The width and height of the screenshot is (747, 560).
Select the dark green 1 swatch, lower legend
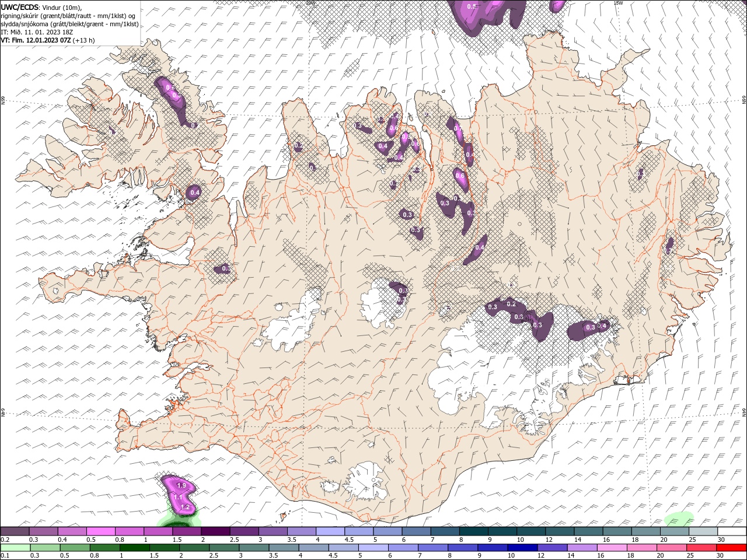click(x=135, y=548)
